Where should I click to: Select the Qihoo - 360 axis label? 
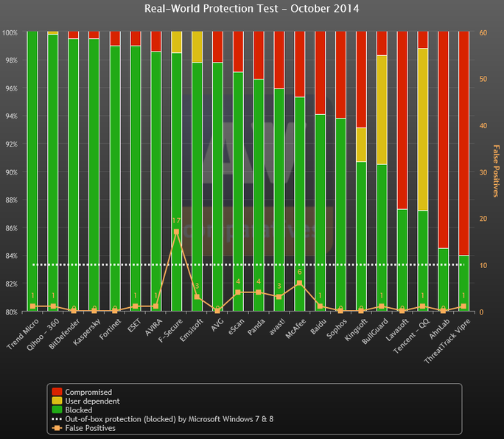(43, 334)
